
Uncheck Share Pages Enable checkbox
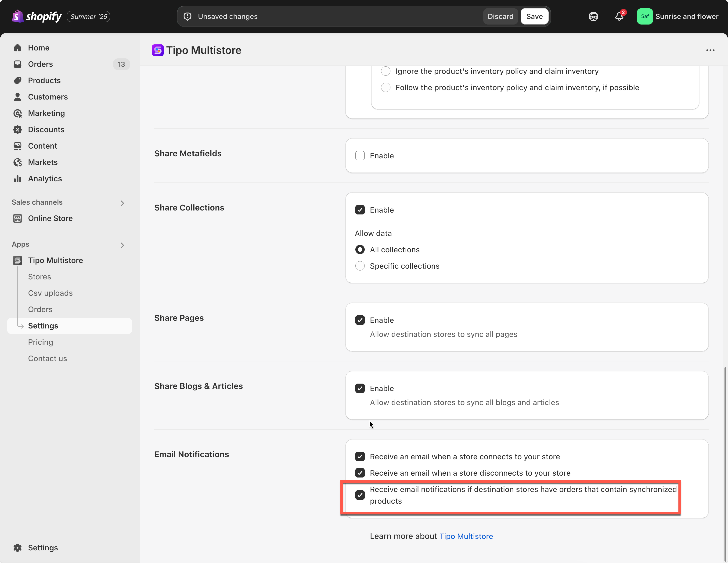(x=360, y=320)
